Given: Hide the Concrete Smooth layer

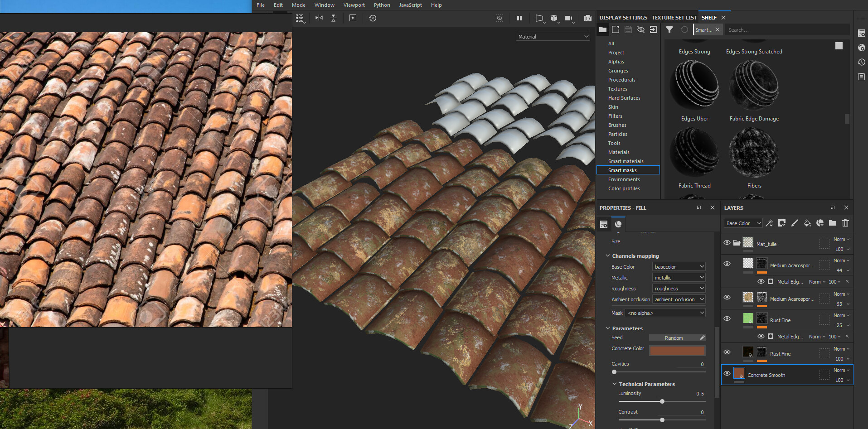Looking at the screenshot, I should (x=727, y=373).
